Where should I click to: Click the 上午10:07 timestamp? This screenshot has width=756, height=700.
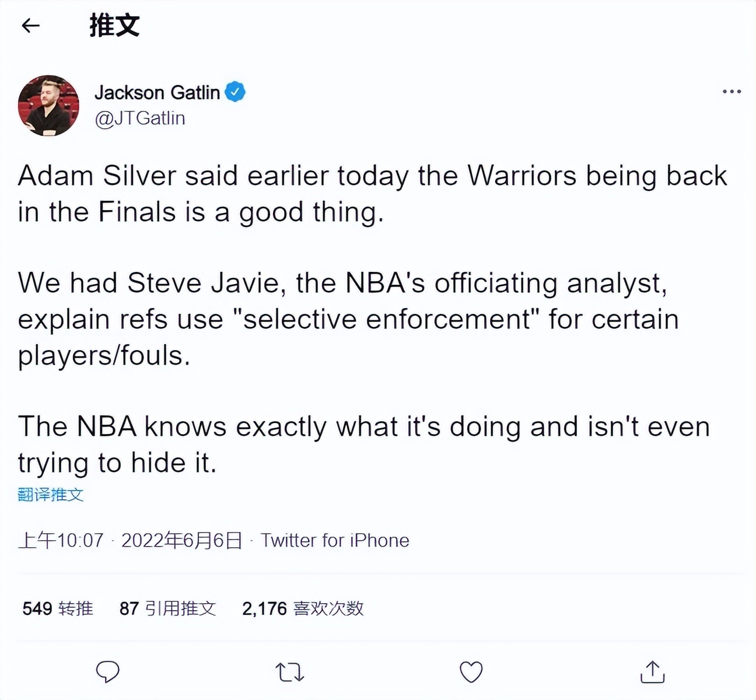click(61, 540)
